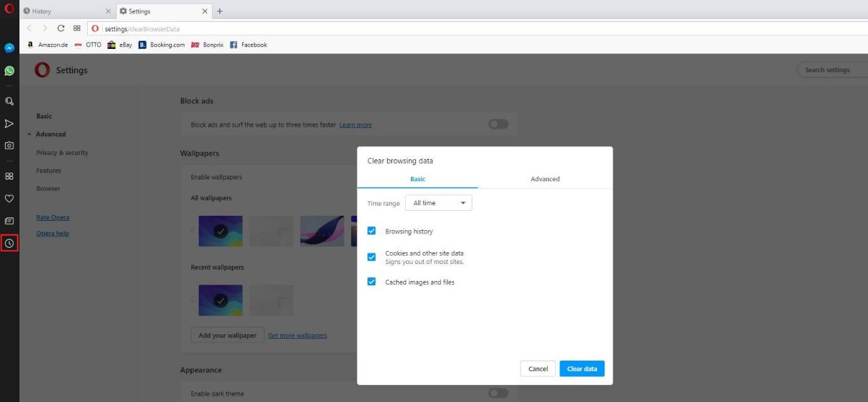Open Speed Dial grid icon in sidebar

click(x=9, y=176)
